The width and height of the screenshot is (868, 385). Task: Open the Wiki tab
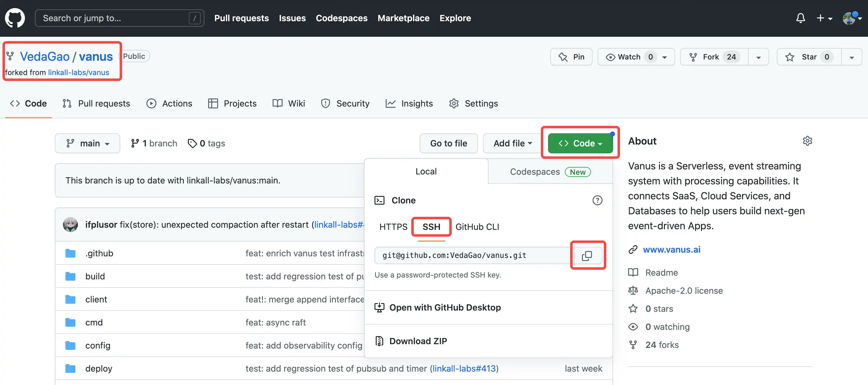289,103
